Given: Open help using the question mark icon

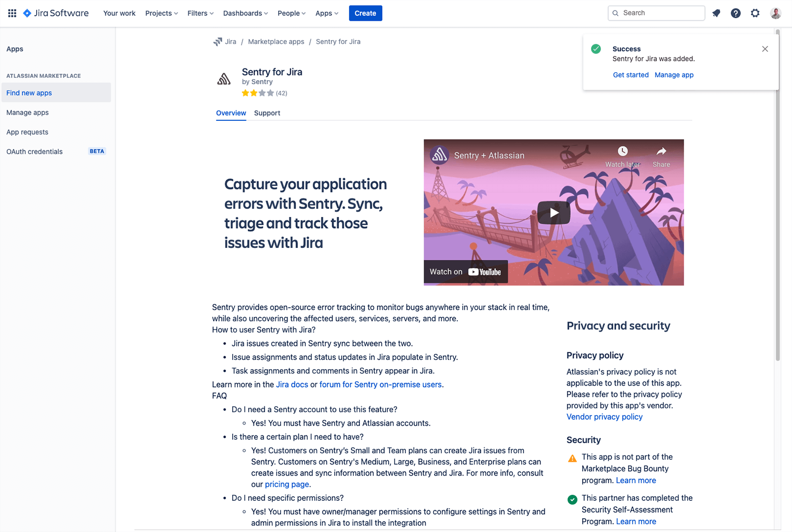Looking at the screenshot, I should pos(736,13).
